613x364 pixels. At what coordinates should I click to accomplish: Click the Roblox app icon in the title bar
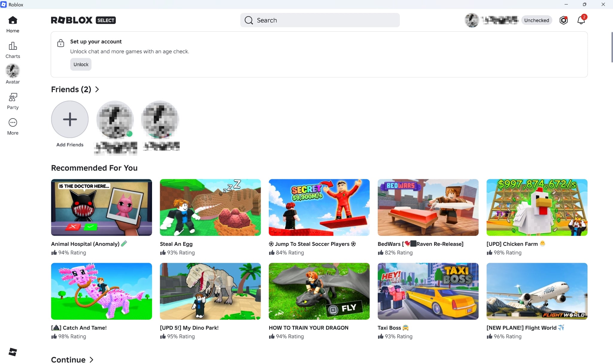click(4, 4)
